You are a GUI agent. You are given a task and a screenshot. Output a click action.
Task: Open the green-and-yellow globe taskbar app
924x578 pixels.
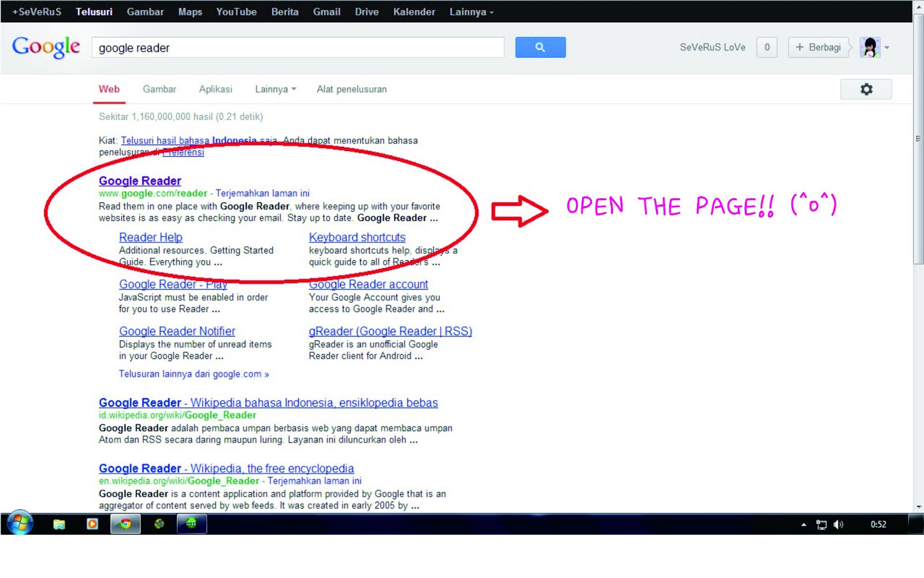point(159,524)
